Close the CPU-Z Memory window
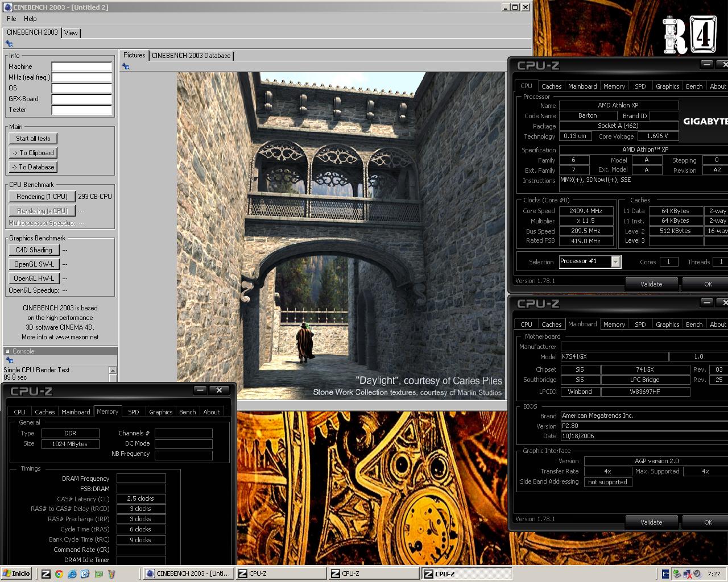The image size is (728, 582). point(219,390)
